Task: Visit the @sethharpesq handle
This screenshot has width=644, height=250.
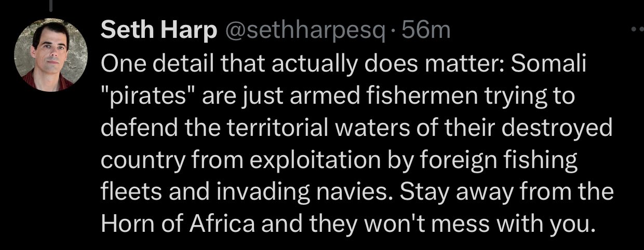Action: 305,31
